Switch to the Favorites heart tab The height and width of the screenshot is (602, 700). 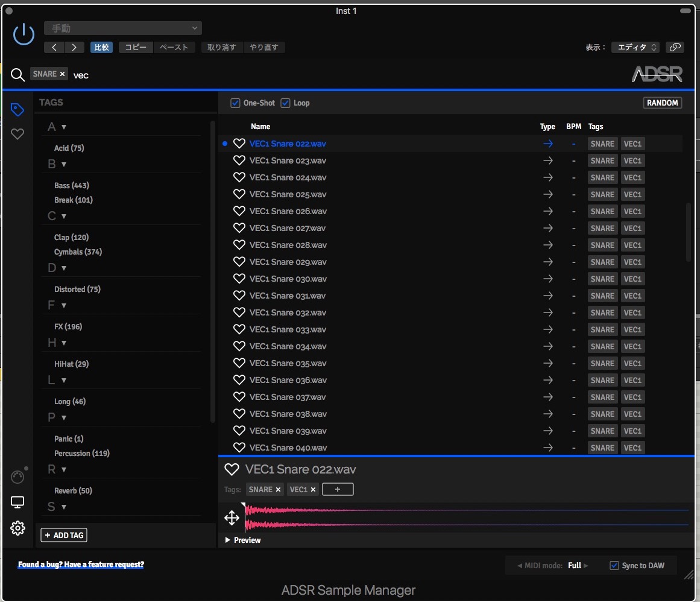coord(17,134)
